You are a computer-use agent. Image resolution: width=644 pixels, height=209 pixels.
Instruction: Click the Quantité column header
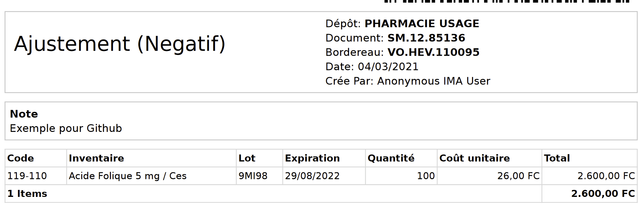point(391,158)
